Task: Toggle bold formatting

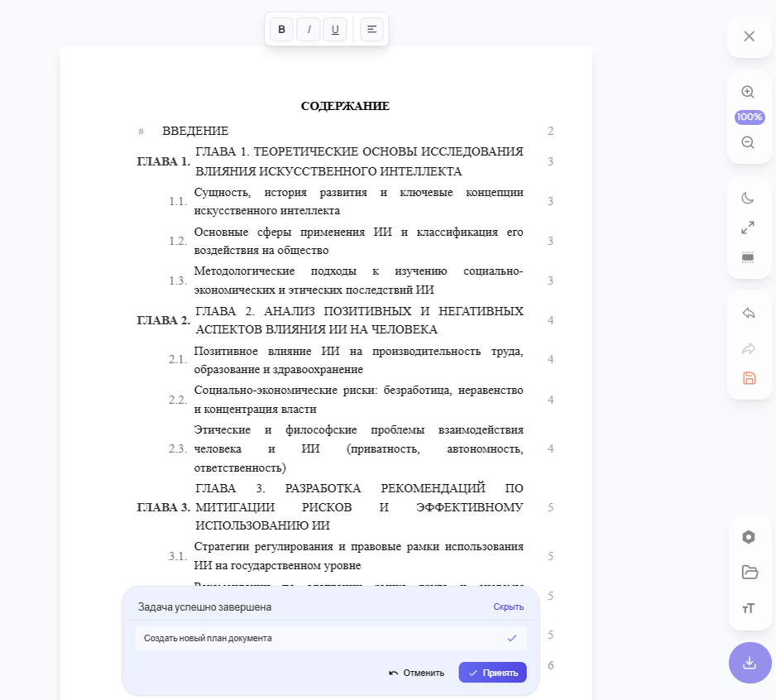Action: (x=281, y=29)
